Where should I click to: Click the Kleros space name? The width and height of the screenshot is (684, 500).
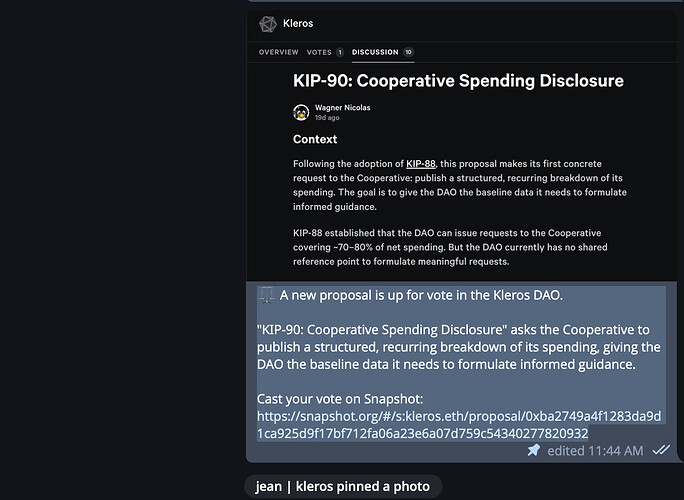(x=298, y=24)
